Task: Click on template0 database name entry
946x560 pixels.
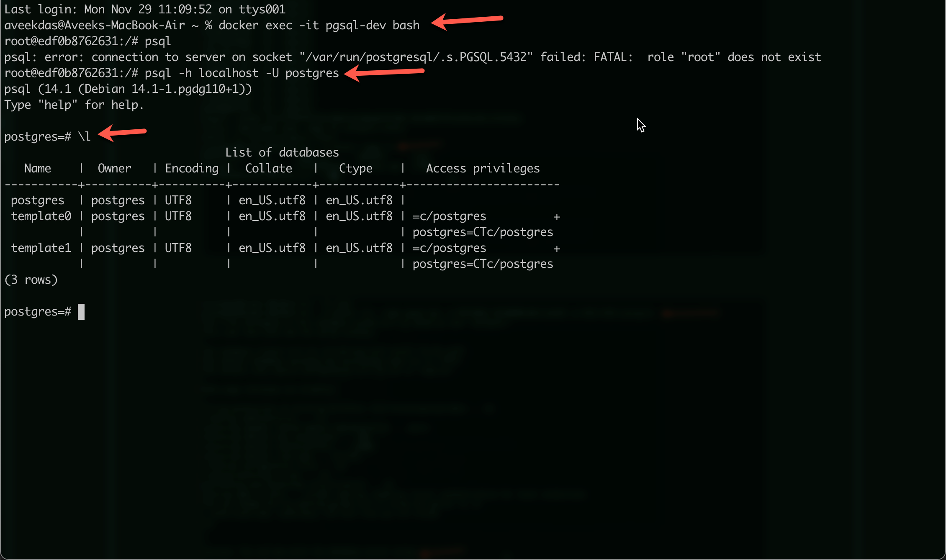Action: point(37,215)
